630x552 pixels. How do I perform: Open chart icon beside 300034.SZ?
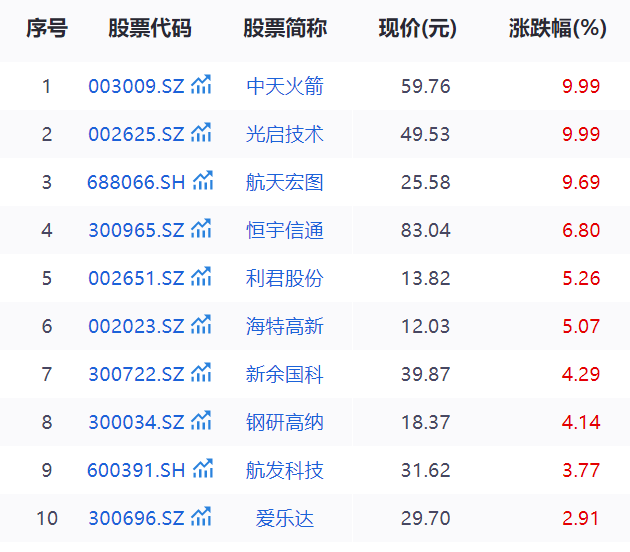click(202, 421)
